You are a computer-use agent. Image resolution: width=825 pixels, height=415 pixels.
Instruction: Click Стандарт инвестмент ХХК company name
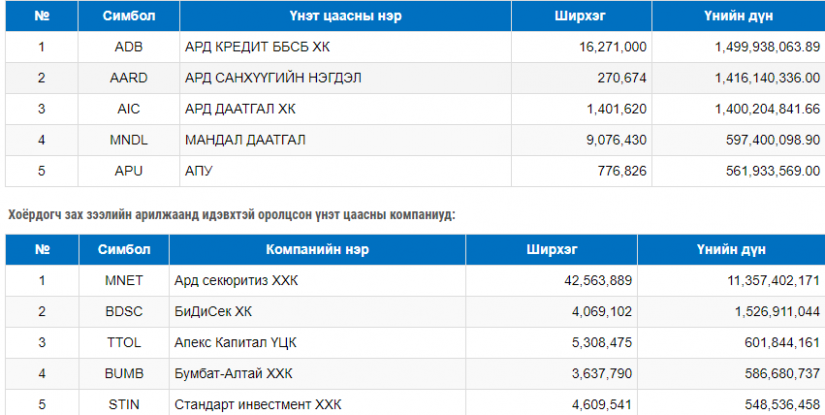257,404
